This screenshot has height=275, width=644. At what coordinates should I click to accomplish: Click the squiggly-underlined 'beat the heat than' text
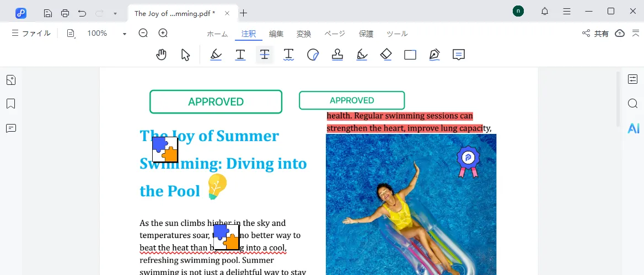pos(175,248)
